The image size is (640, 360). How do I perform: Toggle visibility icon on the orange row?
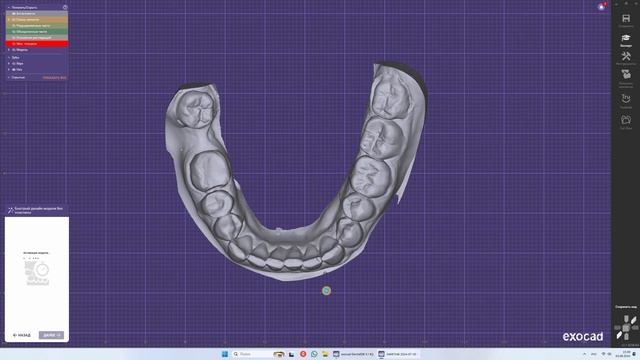click(x=14, y=20)
